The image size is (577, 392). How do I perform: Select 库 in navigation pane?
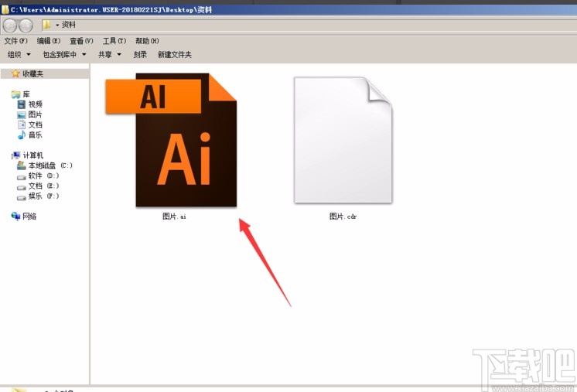pos(26,94)
